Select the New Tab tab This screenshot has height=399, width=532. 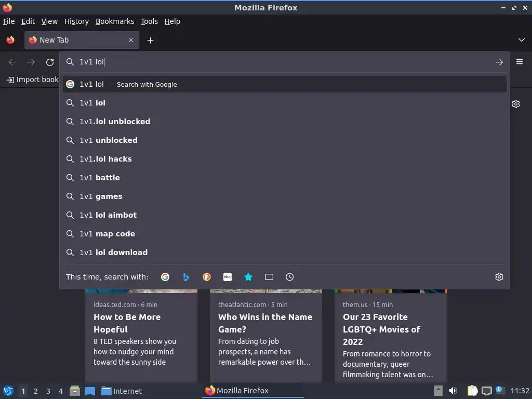(x=82, y=40)
